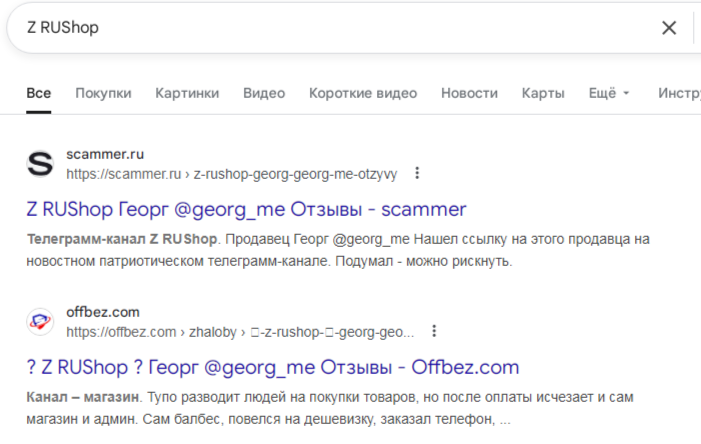701x444 pixels.
Task: Open three-dot options for the offbez.com result
Action: coord(434,331)
